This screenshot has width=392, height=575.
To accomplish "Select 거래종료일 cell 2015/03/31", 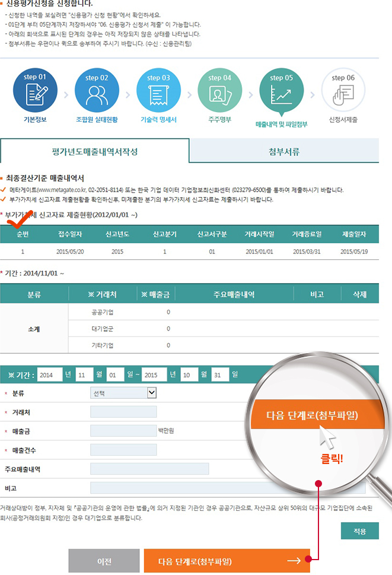I will [x=307, y=252].
